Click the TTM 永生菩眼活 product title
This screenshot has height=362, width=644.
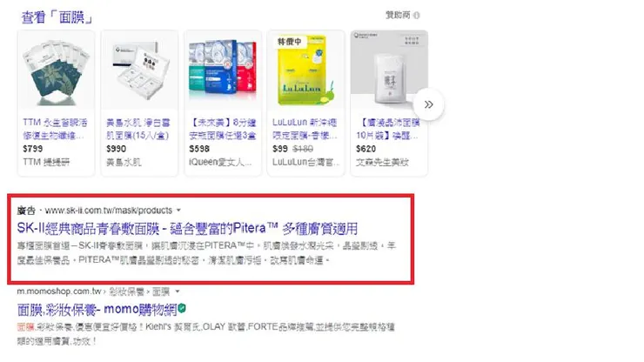(x=55, y=129)
